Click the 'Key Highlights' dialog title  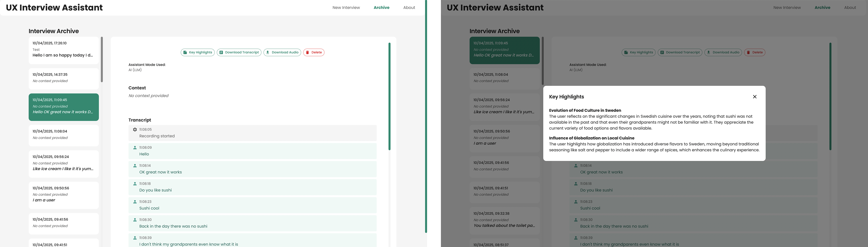coord(566,97)
